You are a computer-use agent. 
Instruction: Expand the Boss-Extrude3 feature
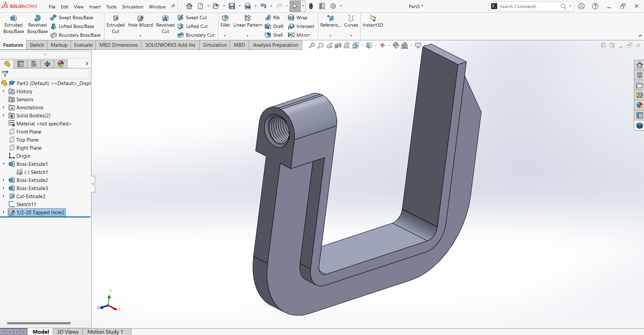[x=4, y=188]
